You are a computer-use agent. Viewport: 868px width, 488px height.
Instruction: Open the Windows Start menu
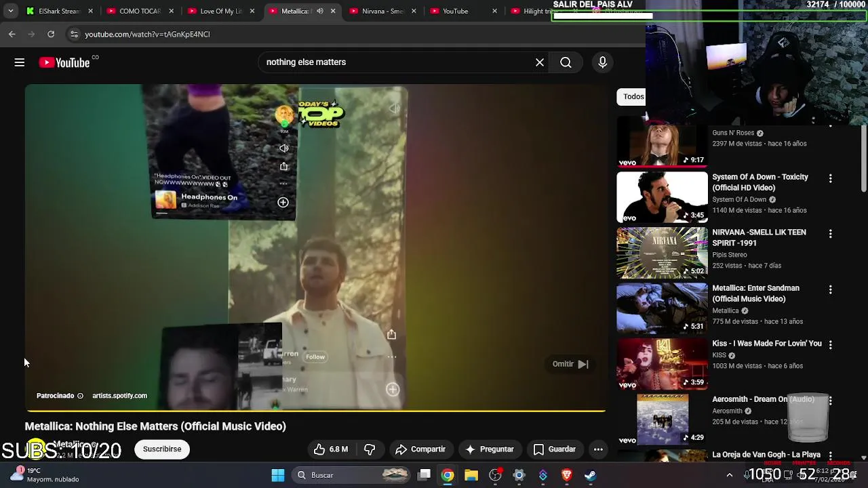[x=278, y=475]
